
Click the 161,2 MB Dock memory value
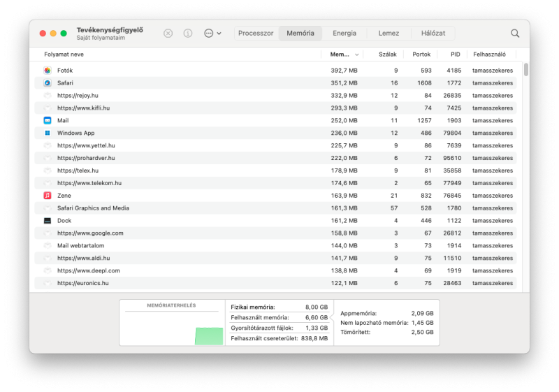[344, 221]
